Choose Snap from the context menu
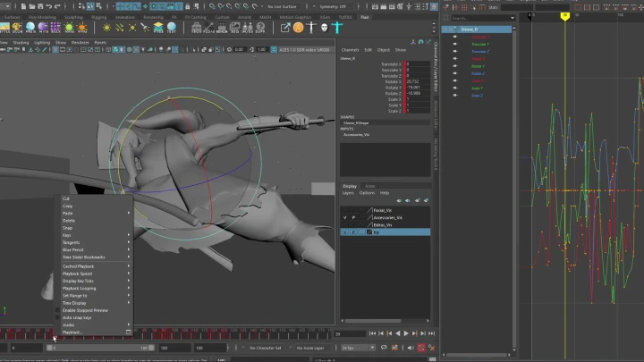 click(67, 228)
